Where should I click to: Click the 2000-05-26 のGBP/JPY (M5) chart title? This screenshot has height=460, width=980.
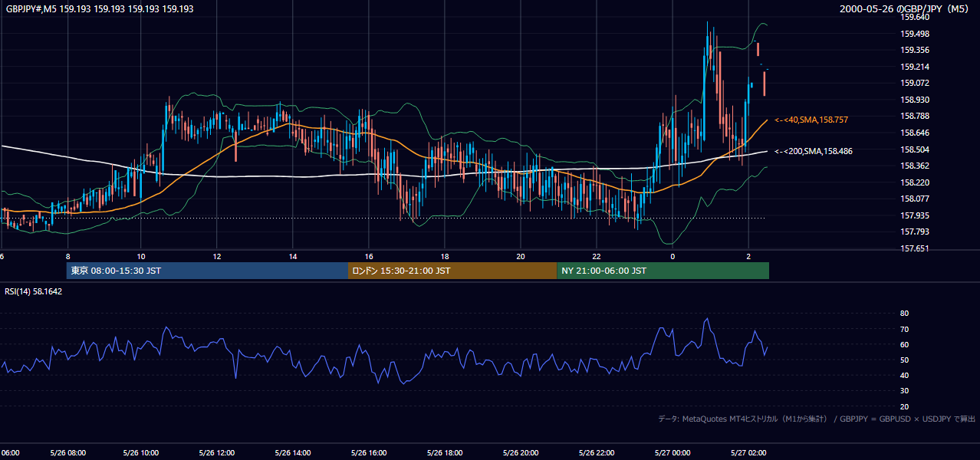tap(905, 9)
